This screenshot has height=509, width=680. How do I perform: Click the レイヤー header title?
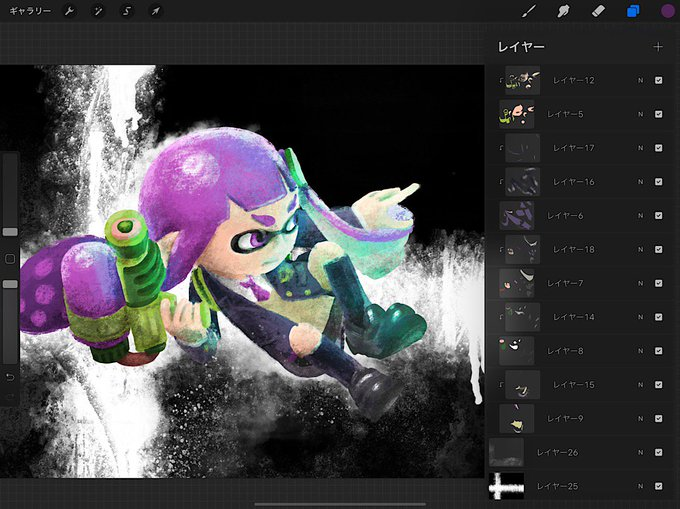pos(521,47)
